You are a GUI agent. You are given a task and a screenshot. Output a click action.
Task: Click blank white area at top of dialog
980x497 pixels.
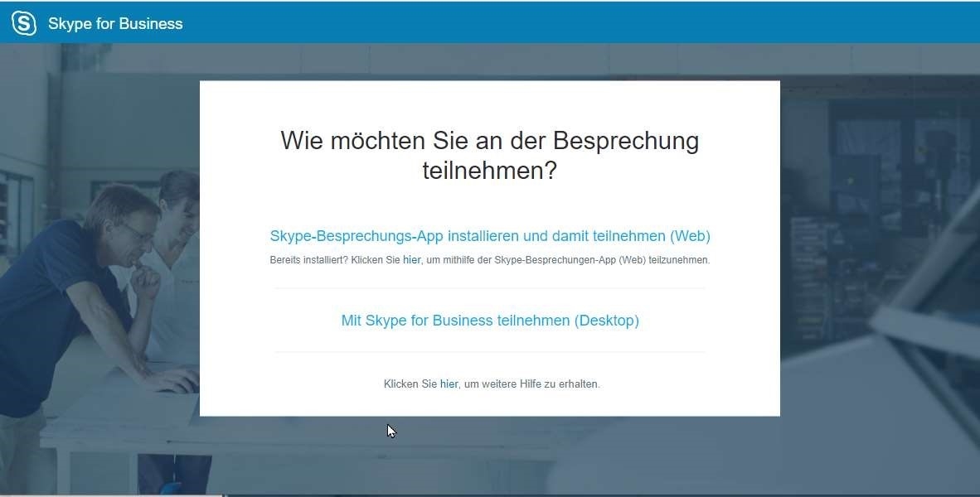pyautogui.click(x=489, y=99)
